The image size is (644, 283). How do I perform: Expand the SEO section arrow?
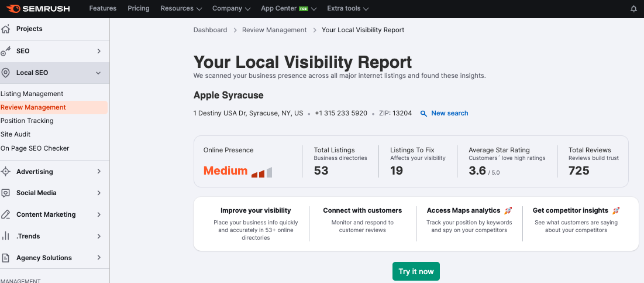pyautogui.click(x=98, y=51)
